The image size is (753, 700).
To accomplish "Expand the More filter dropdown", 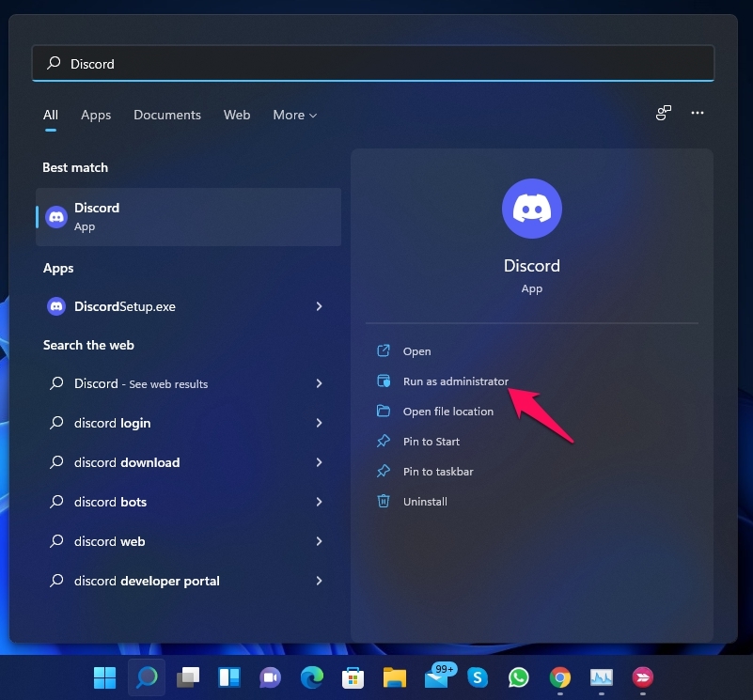I will (294, 115).
